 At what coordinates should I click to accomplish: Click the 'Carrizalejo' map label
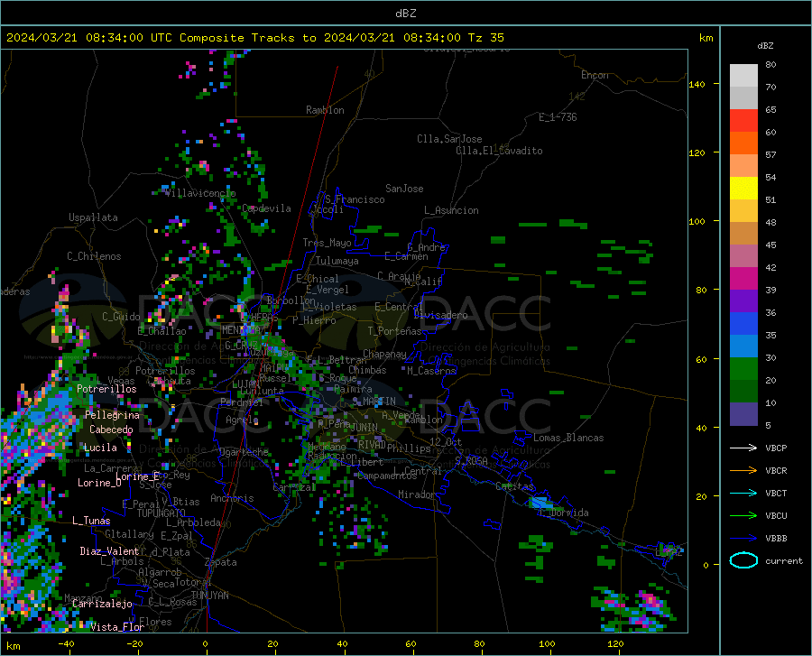pyautogui.click(x=102, y=604)
